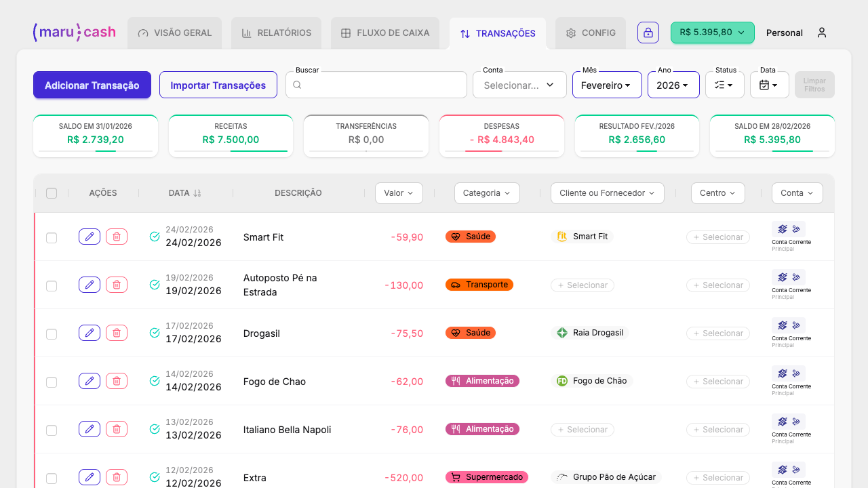Screen dimensions: 868x488
Task: Click the Adicionar Transação button
Action: click(92, 85)
